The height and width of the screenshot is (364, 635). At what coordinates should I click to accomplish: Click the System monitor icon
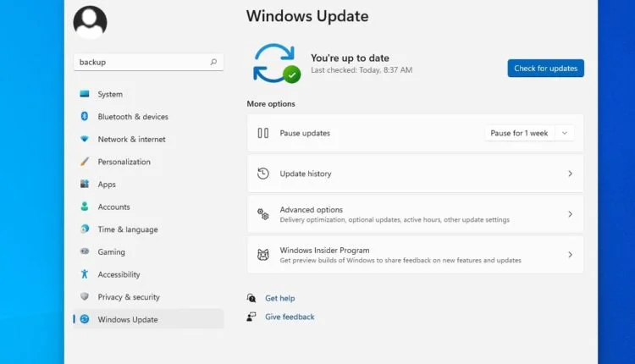[x=84, y=94]
